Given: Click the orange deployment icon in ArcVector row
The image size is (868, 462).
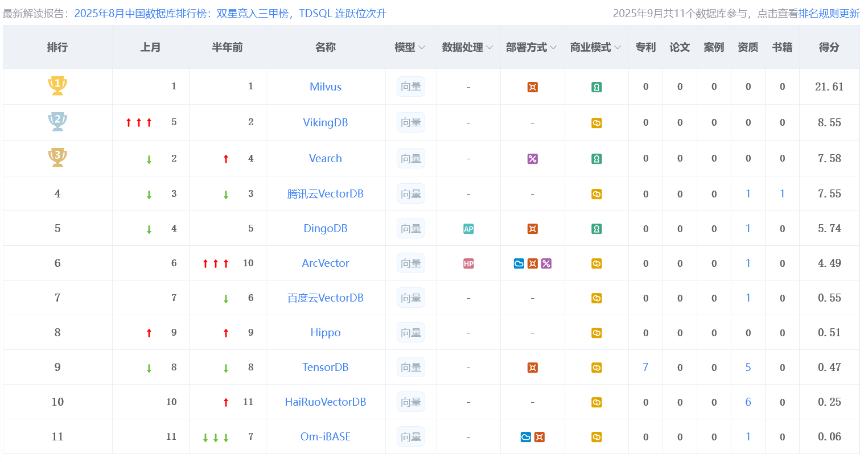Looking at the screenshot, I should (533, 263).
